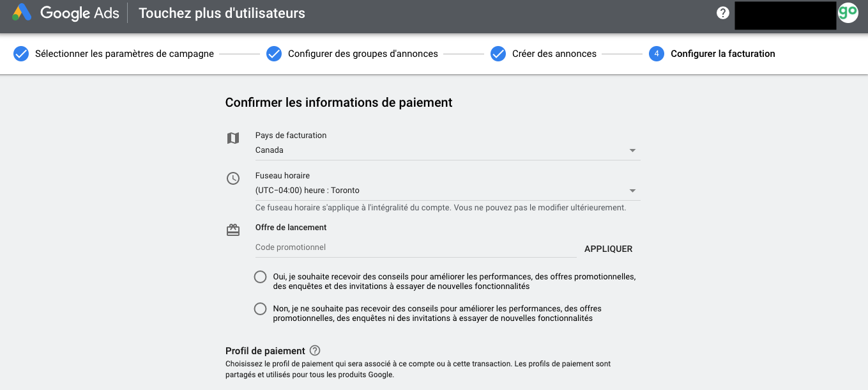
Task: Open the help question mark icon
Action: tap(723, 13)
